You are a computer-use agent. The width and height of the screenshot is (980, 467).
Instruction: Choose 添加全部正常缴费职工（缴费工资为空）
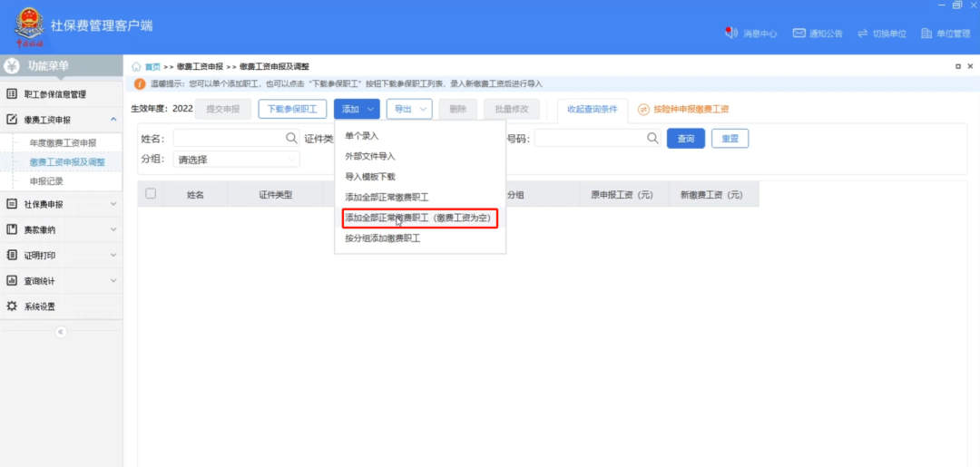point(420,218)
